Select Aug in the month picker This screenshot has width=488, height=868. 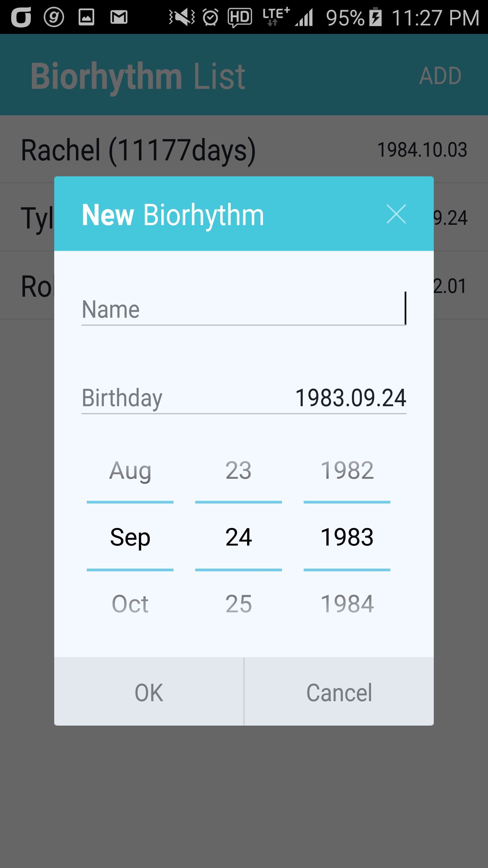tap(130, 471)
